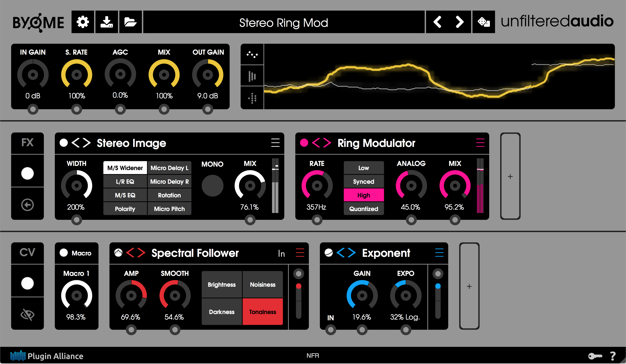Click the save preset download icon

coord(107,22)
